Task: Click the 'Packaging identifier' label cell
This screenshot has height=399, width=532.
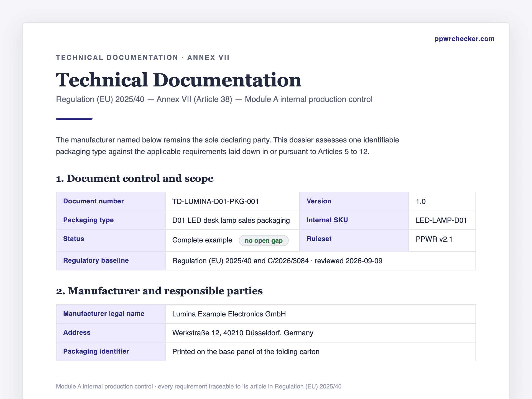Action: (111, 352)
